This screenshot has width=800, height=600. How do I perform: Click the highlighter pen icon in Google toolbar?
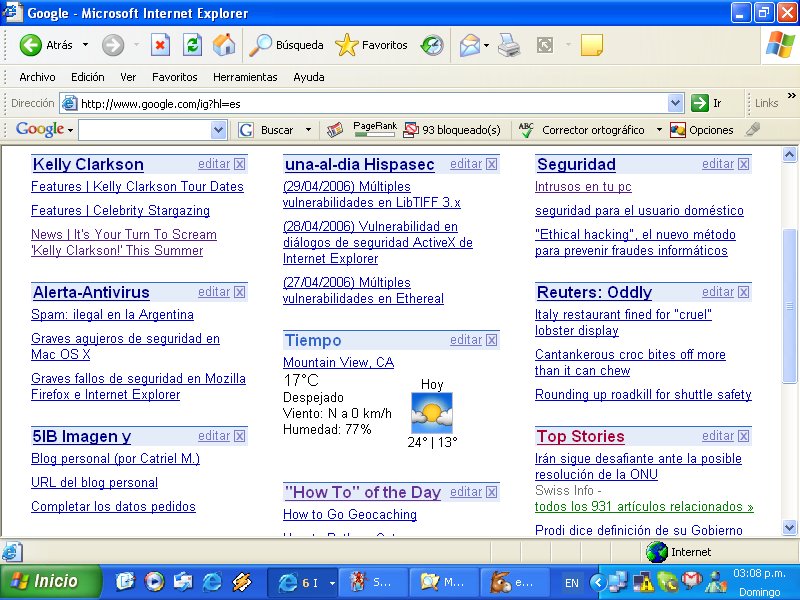[753, 130]
